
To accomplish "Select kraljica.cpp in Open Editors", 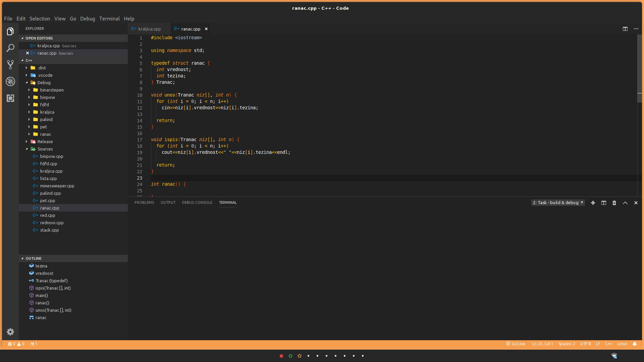I will pos(73,46).
